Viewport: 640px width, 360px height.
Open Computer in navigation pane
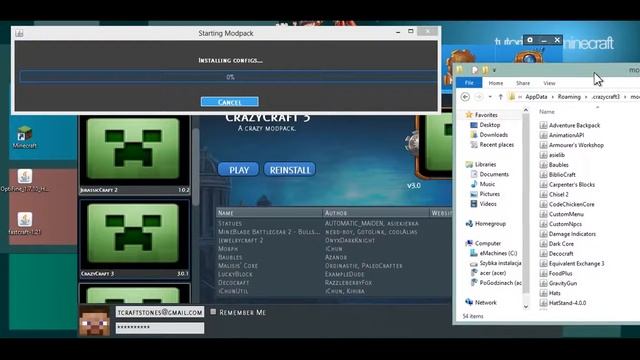[483, 243]
